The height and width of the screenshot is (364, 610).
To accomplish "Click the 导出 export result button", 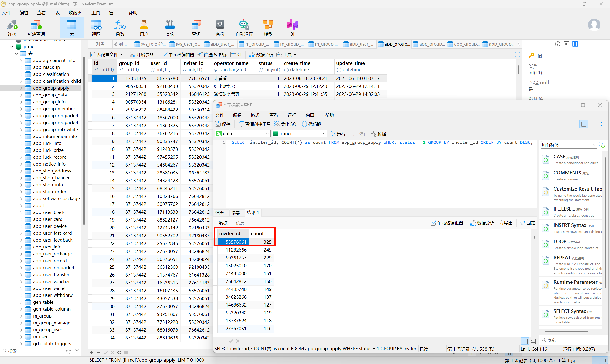I will 505,223.
